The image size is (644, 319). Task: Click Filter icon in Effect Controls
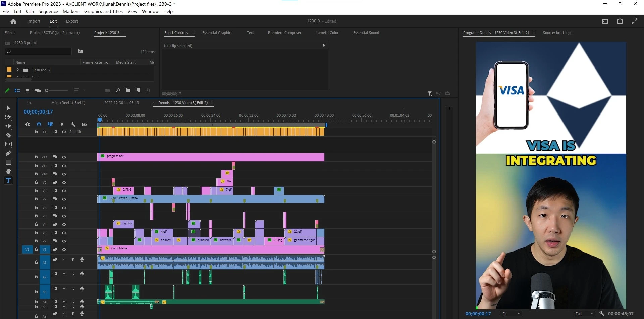point(430,94)
